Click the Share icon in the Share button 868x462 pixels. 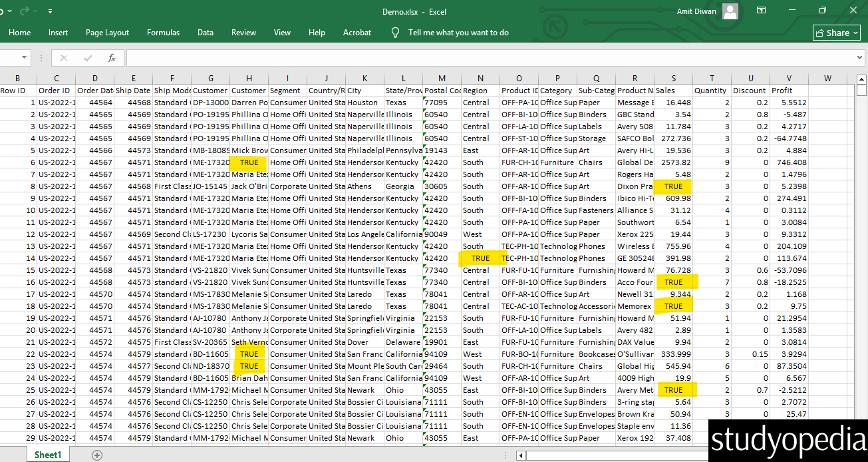[x=821, y=32]
